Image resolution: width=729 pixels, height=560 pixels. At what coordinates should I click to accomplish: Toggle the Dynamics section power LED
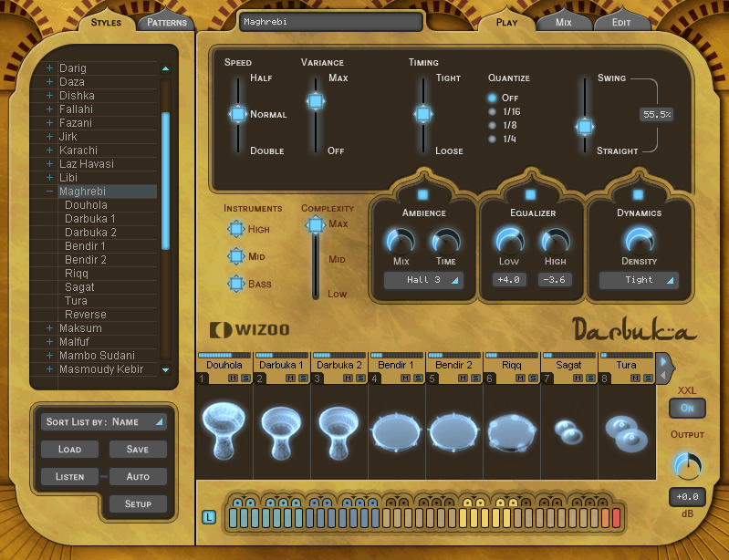[x=639, y=194]
